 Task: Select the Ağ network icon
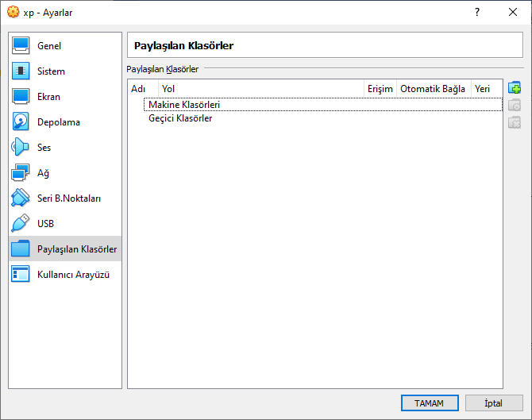(21, 172)
